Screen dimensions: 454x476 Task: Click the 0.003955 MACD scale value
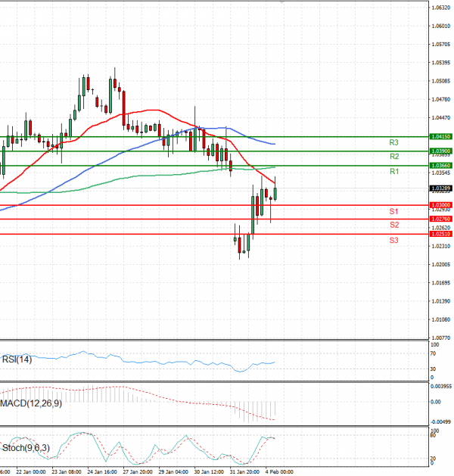point(440,387)
